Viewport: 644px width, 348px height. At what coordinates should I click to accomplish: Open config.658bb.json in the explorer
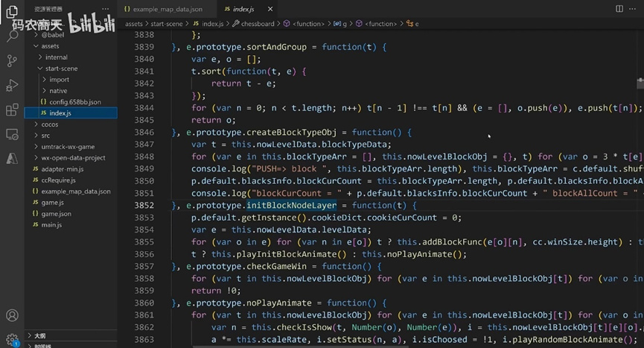point(74,101)
